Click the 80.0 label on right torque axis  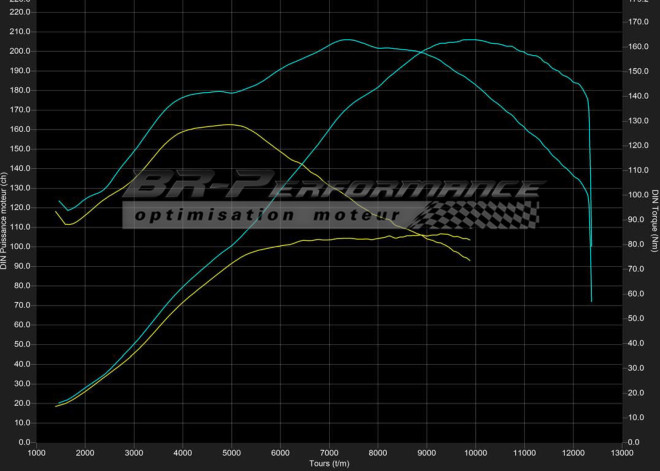636,244
